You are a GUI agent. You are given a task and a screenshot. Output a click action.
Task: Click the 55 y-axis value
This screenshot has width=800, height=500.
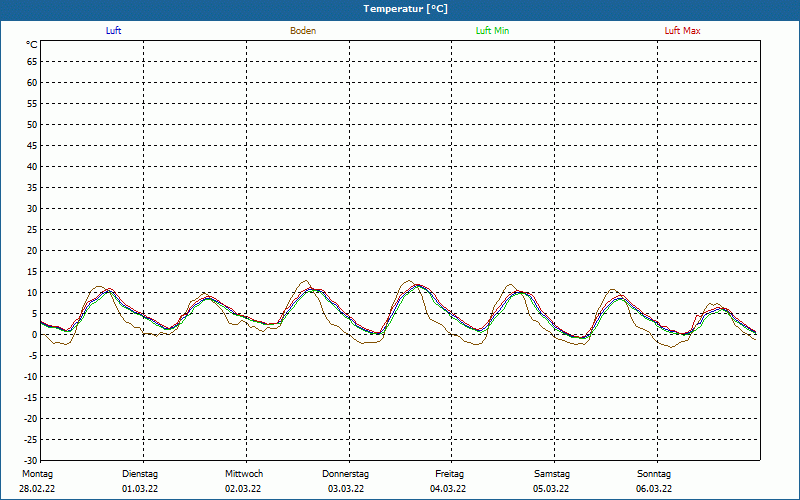(32, 104)
